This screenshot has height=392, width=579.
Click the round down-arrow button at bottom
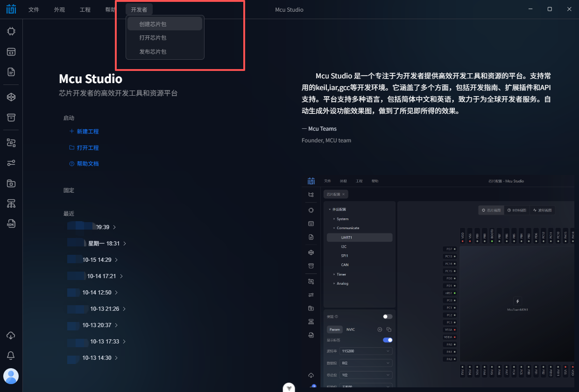(289, 388)
